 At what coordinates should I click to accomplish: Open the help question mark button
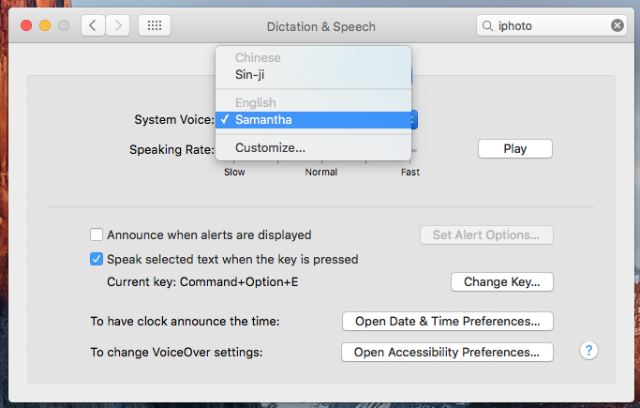(589, 350)
